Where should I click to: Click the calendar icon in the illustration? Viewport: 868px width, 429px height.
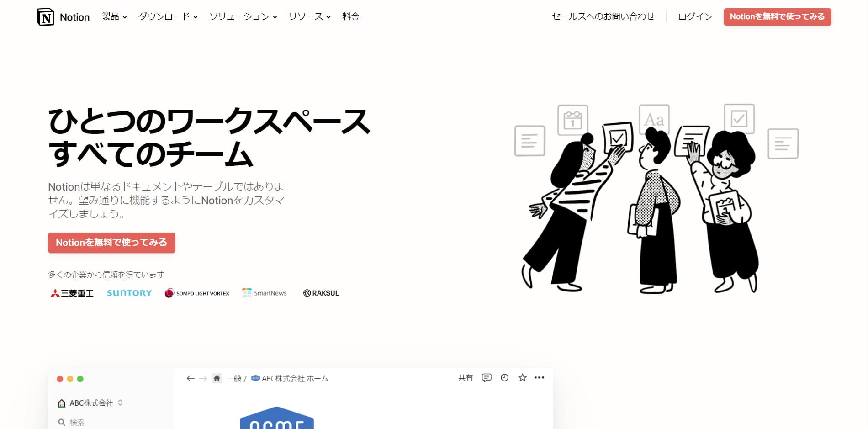tap(572, 120)
